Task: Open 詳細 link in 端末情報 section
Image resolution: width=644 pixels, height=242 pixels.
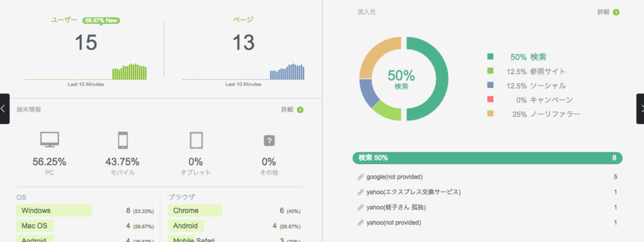Action: coord(287,109)
